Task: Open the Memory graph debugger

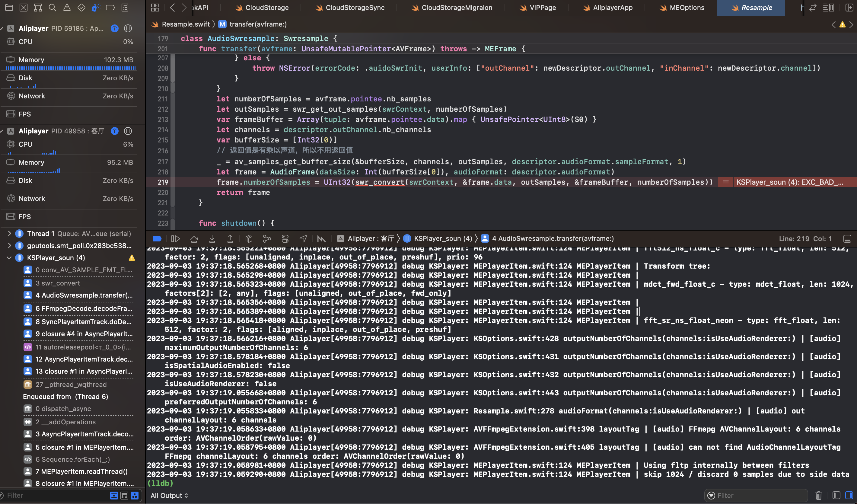Action: pyautogui.click(x=267, y=238)
